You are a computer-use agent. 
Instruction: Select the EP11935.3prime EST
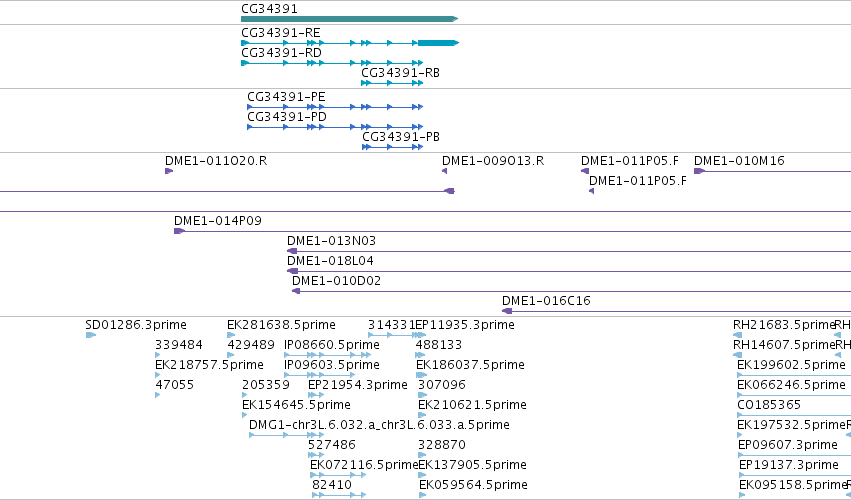point(421,335)
